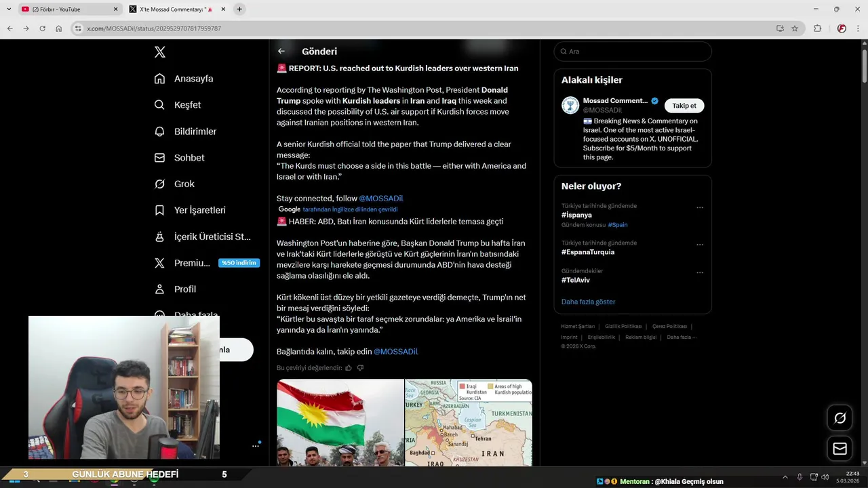Open the X logo home link
Screen dimensions: 868x488
click(159, 52)
